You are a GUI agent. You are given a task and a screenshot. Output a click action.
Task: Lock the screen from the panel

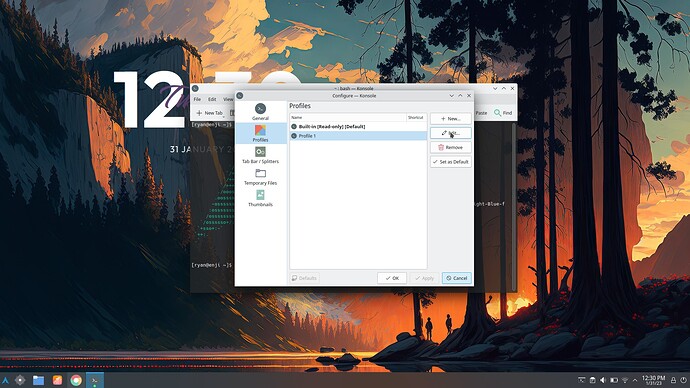[x=673, y=380]
